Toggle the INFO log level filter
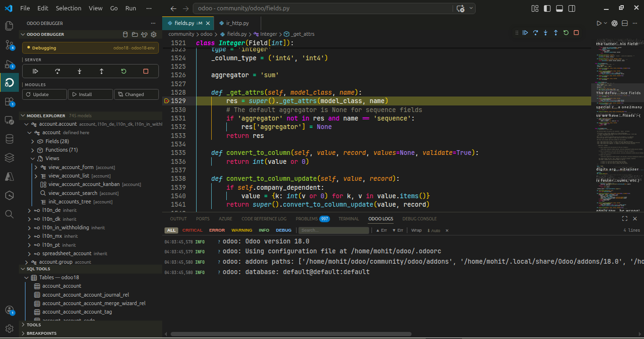This screenshot has width=644, height=339. (x=264, y=230)
